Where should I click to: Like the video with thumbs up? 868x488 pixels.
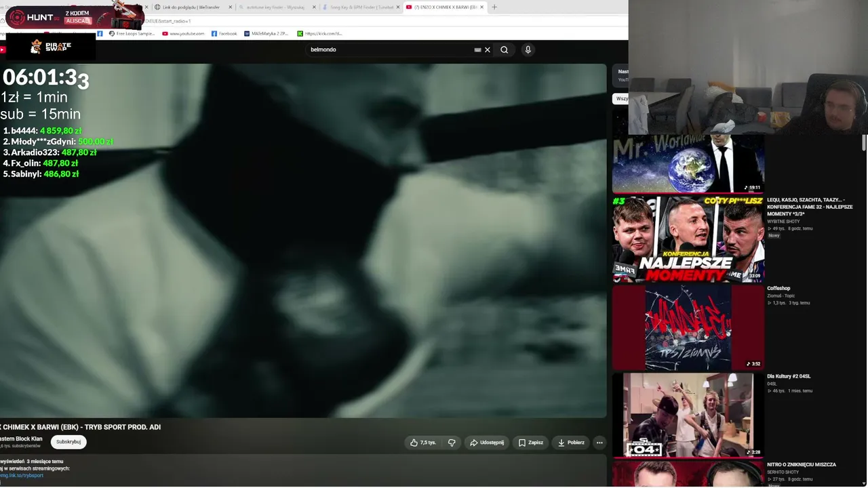click(x=423, y=443)
